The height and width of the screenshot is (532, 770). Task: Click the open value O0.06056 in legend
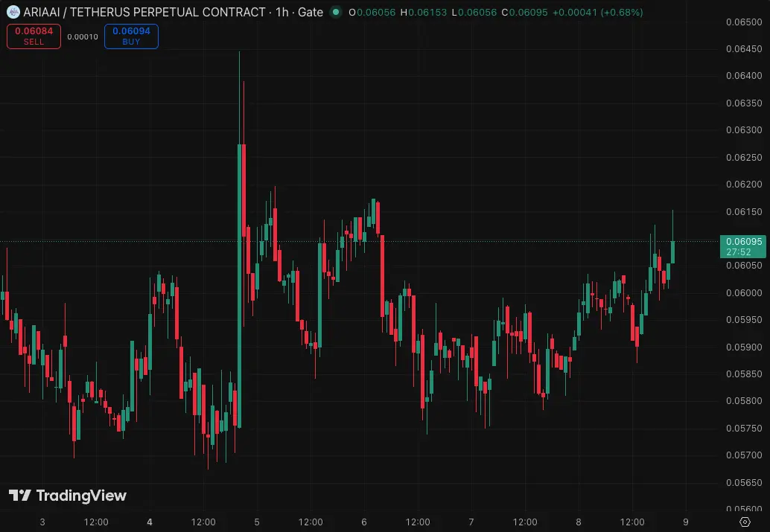click(x=372, y=12)
